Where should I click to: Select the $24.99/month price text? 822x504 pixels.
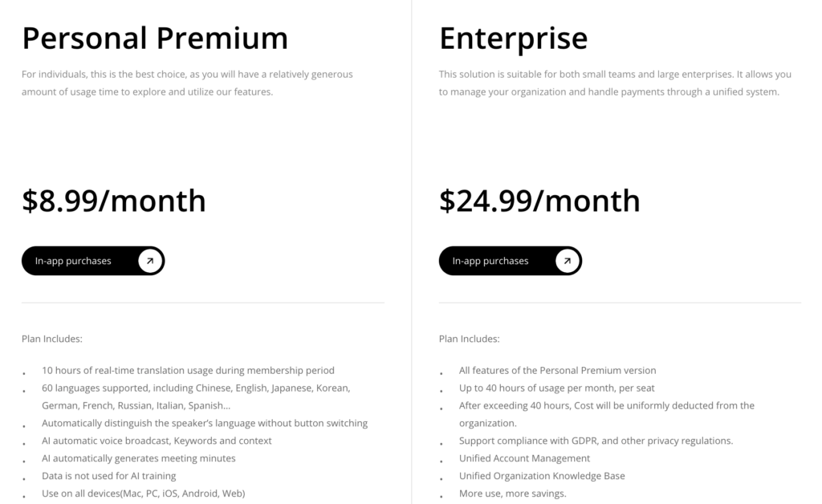pyautogui.click(x=539, y=201)
